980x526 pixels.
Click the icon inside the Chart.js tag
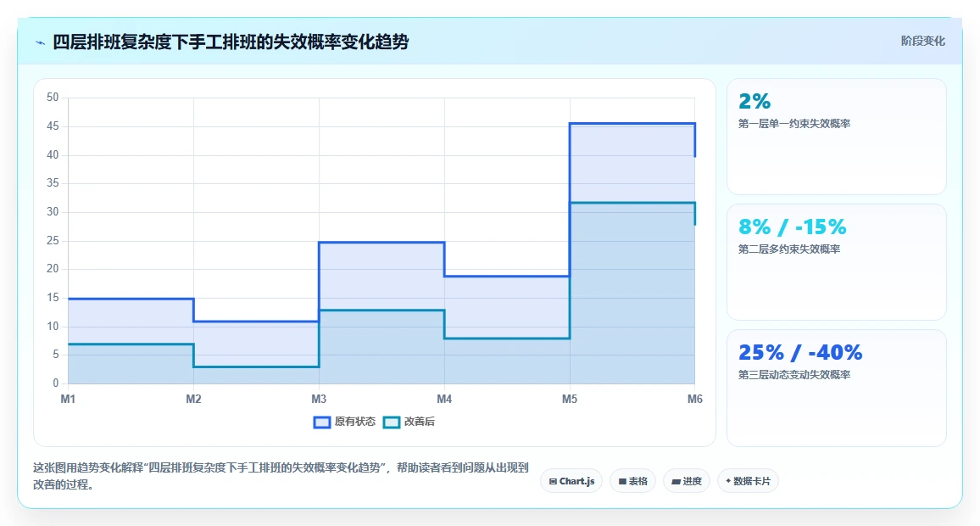(x=553, y=482)
